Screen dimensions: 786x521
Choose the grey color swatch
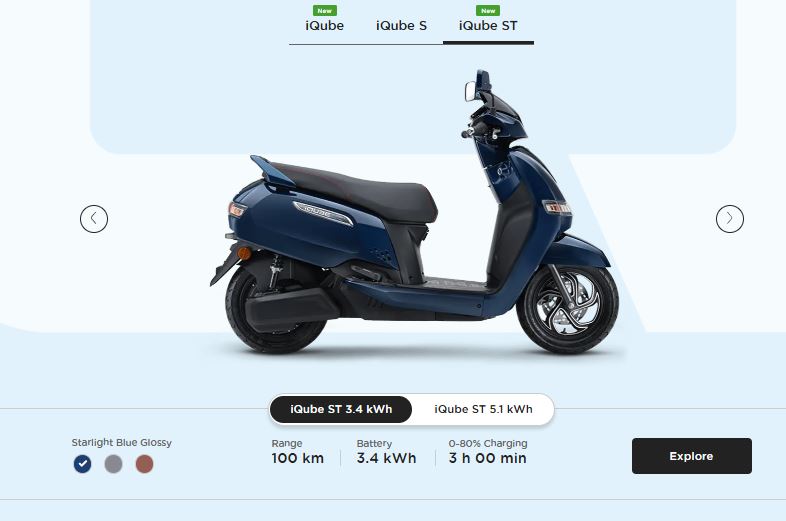[113, 464]
